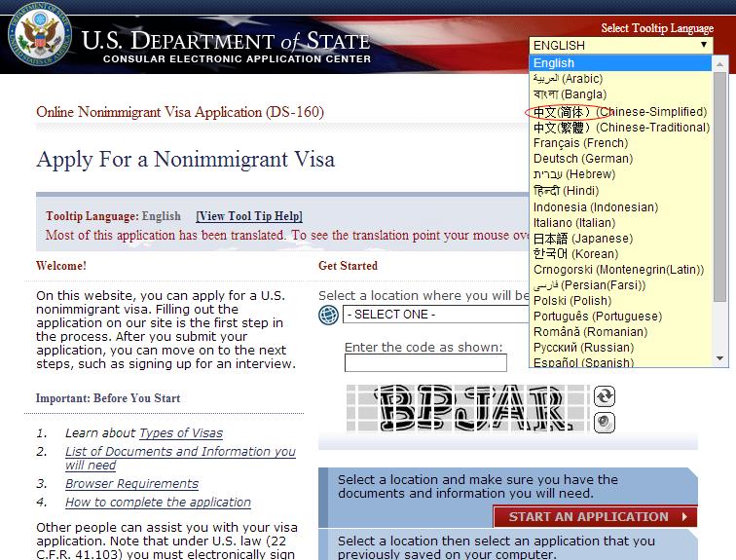
Task: Select Chinese-Traditional tooltip language
Action: (x=620, y=128)
